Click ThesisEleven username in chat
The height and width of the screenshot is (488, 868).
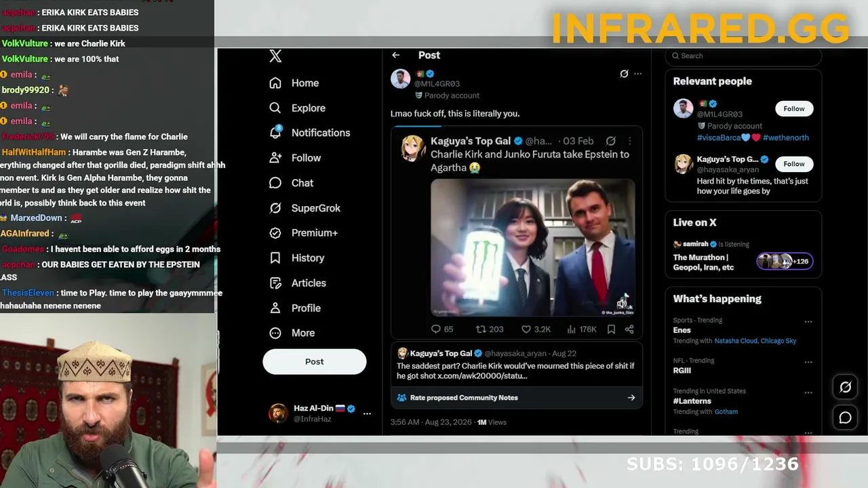(28, 293)
